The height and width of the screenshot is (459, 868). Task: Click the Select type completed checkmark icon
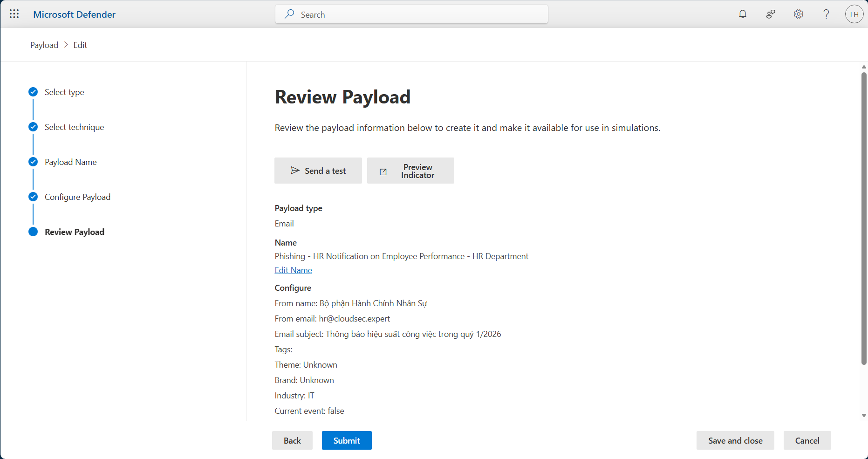click(33, 92)
